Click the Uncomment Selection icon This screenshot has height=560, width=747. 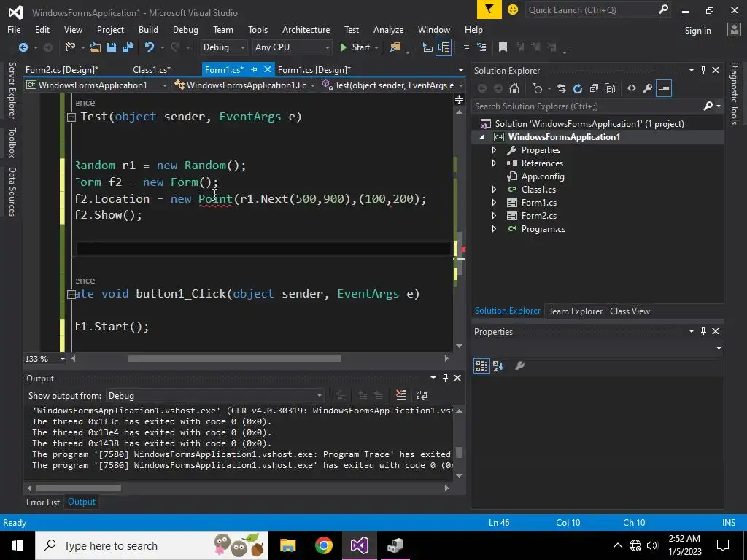coord(481,47)
